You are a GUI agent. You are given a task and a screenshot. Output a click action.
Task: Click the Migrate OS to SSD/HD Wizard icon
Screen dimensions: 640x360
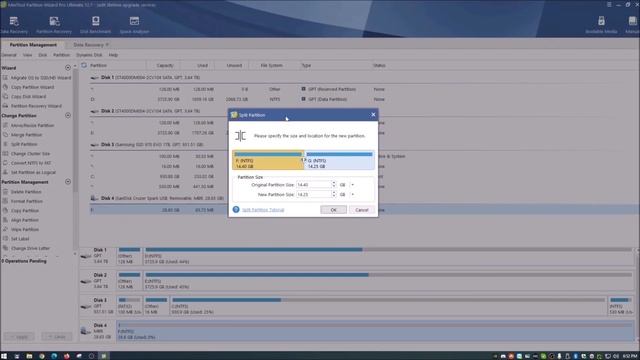pyautogui.click(x=5, y=78)
